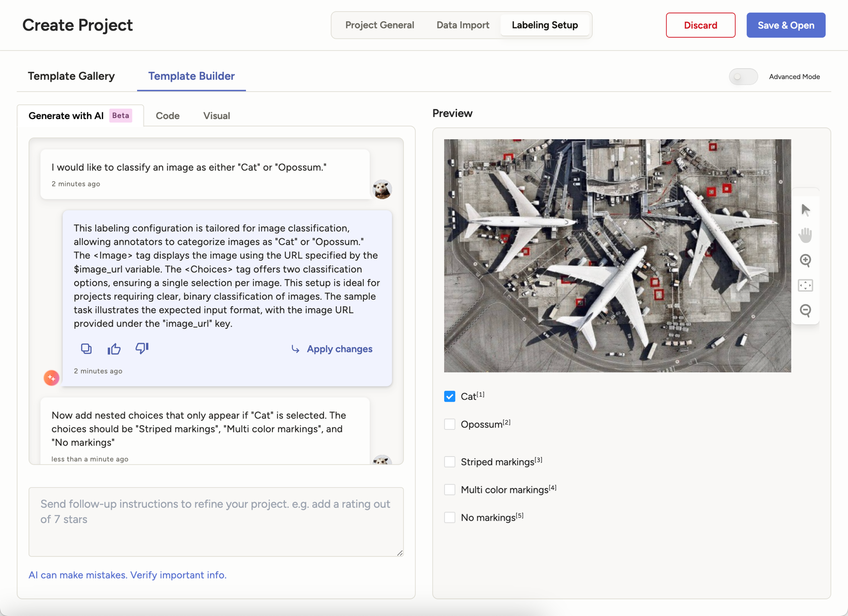Switch to the Code tab
The width and height of the screenshot is (848, 616).
click(x=167, y=115)
